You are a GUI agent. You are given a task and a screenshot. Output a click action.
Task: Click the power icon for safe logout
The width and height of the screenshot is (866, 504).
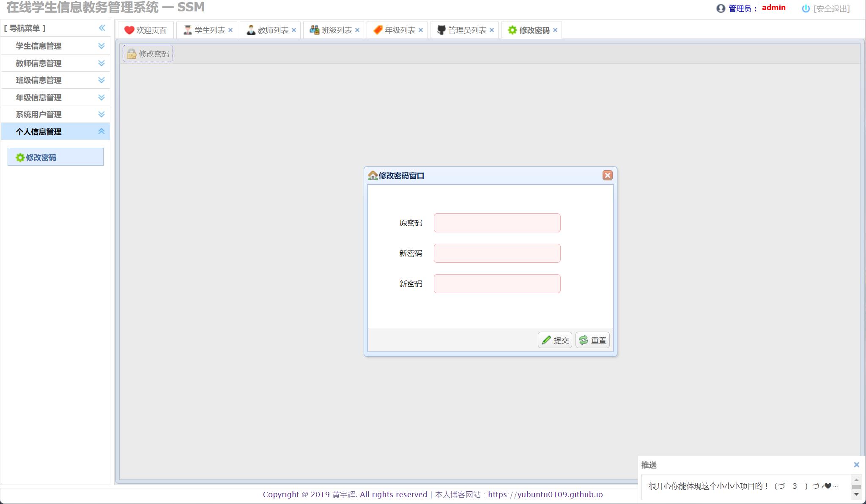[806, 8]
